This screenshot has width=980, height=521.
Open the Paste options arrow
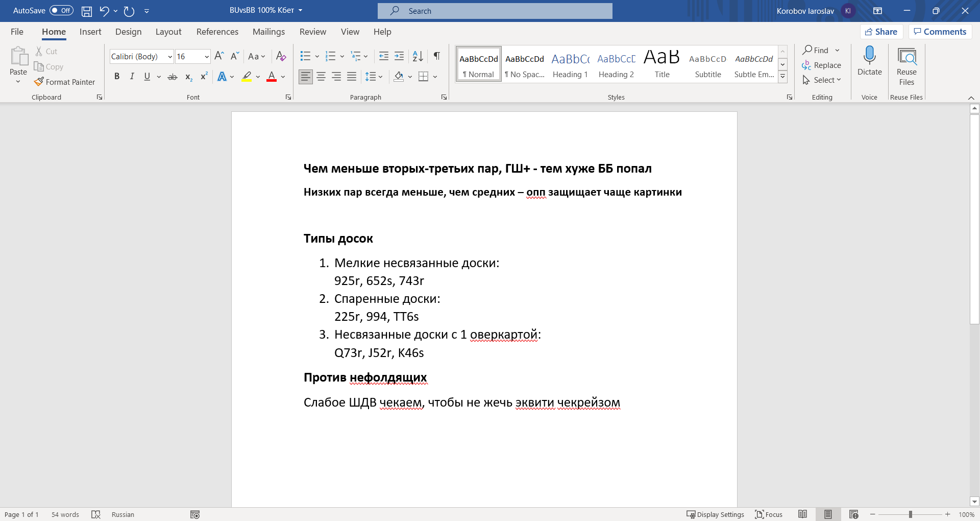(x=18, y=82)
